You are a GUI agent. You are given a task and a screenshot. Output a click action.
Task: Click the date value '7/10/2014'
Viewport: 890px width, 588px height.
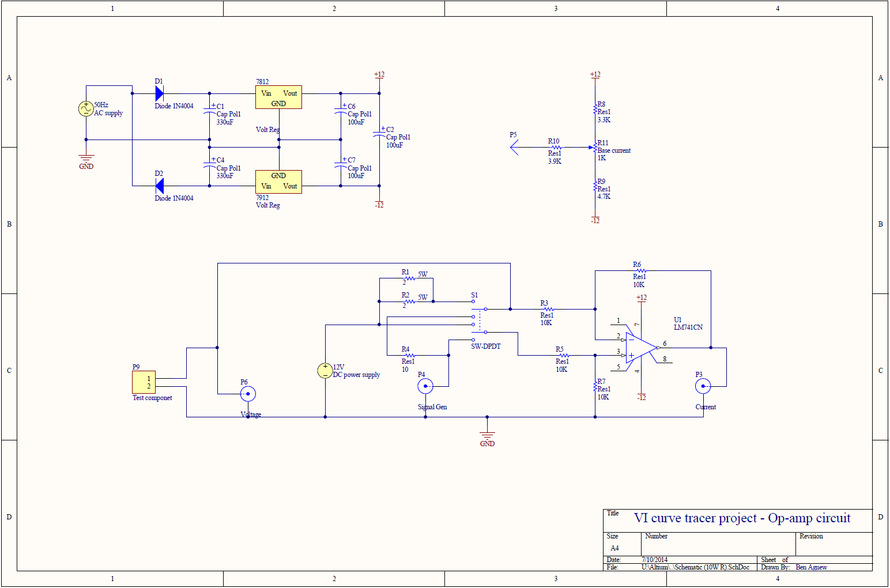click(654, 560)
